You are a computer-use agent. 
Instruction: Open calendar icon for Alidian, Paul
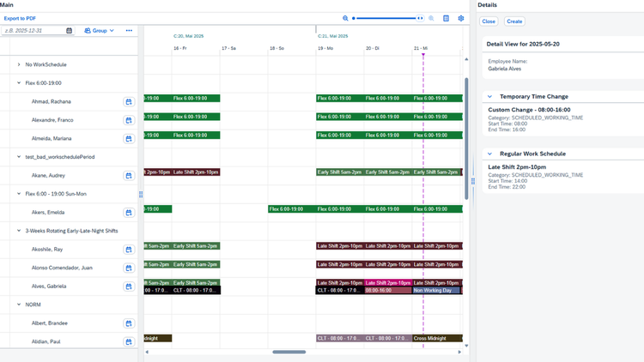pos(129,342)
